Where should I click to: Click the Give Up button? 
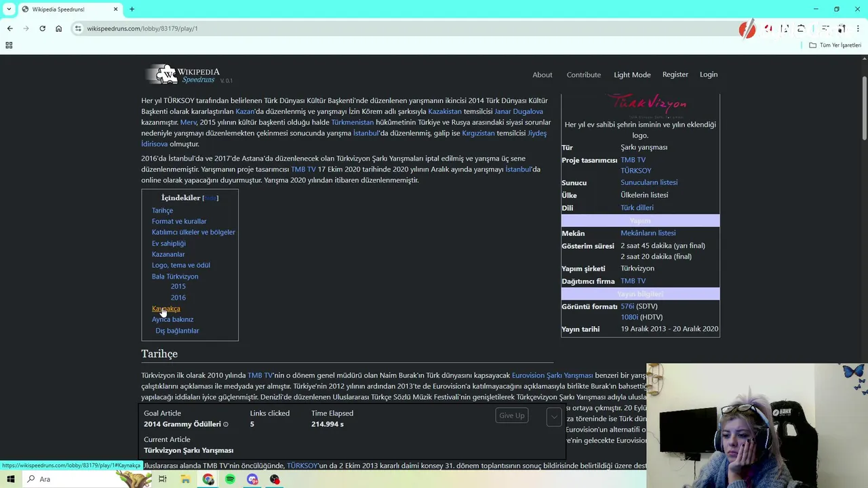[x=511, y=415]
